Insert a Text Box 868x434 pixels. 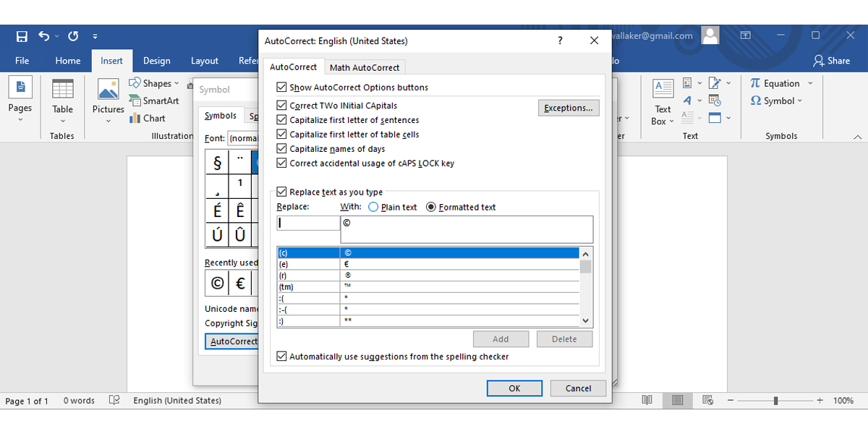click(x=662, y=101)
